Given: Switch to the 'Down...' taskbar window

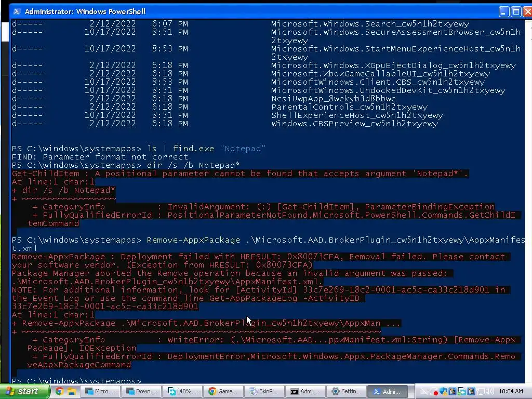Looking at the screenshot, I should [141, 391].
